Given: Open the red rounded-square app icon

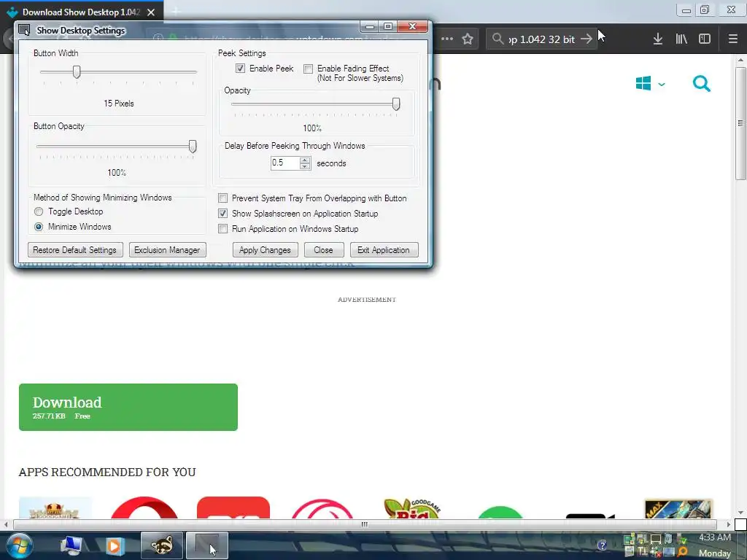Looking at the screenshot, I should pyautogui.click(x=233, y=507).
